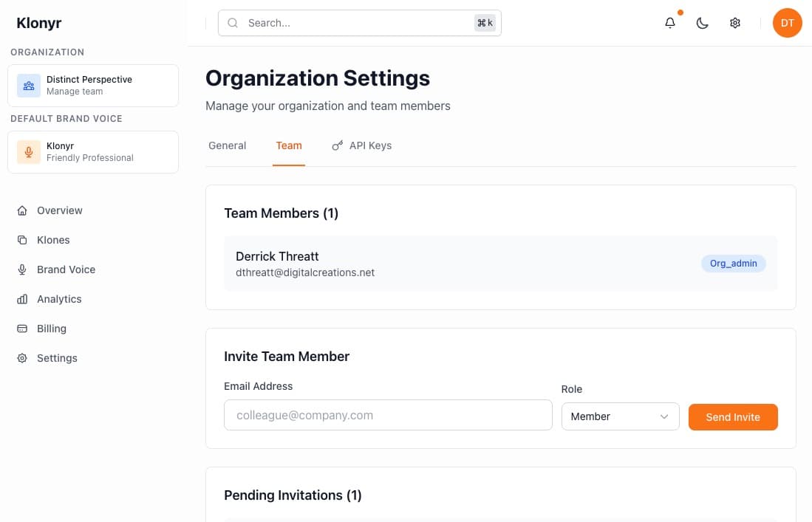Select Derrick Threatt's team member row
Viewport: 812px width, 522px height.
coord(500,264)
